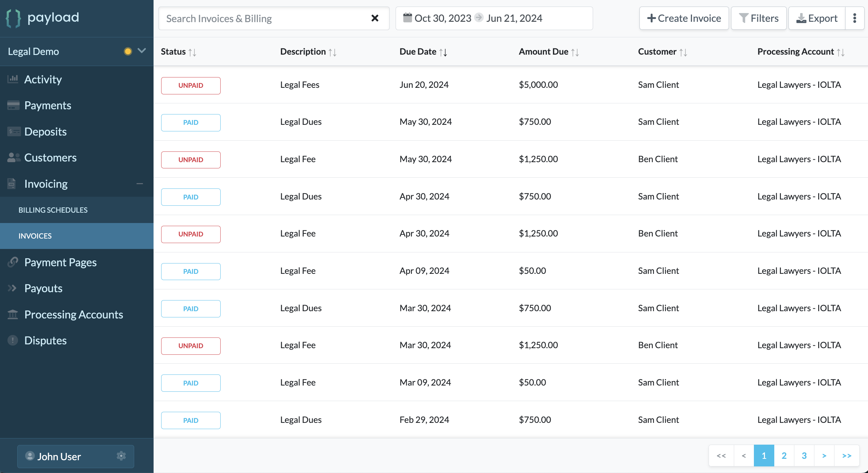Image resolution: width=868 pixels, height=473 pixels.
Task: Open the Invoices section
Action: click(x=35, y=235)
